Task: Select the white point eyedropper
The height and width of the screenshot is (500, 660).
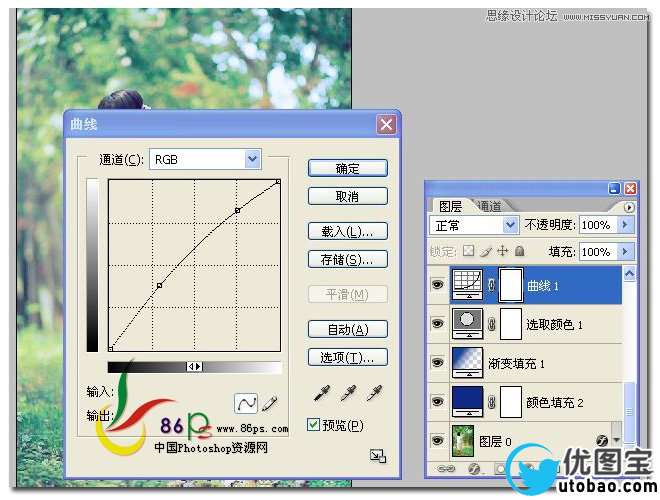Action: pyautogui.click(x=374, y=394)
